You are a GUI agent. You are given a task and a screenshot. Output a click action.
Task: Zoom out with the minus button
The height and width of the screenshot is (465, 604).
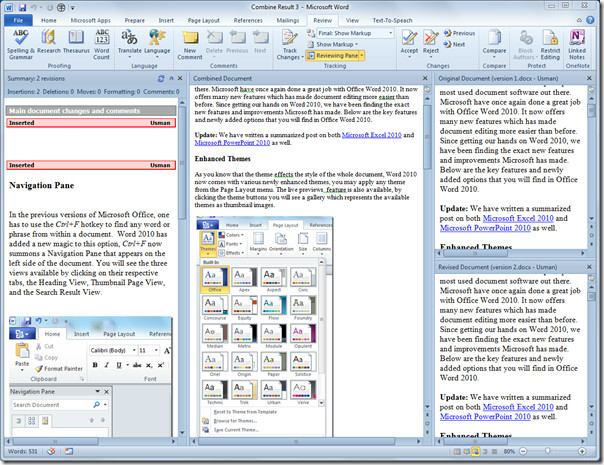click(523, 451)
